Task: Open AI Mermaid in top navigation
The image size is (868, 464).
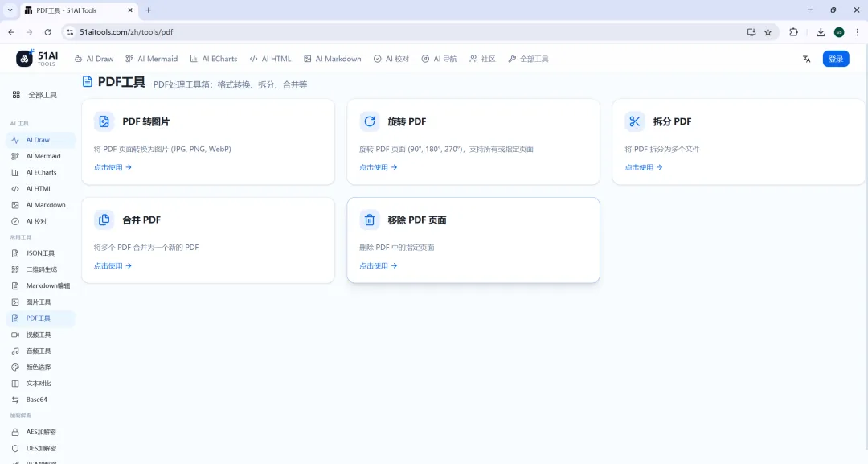Action: 152,59
